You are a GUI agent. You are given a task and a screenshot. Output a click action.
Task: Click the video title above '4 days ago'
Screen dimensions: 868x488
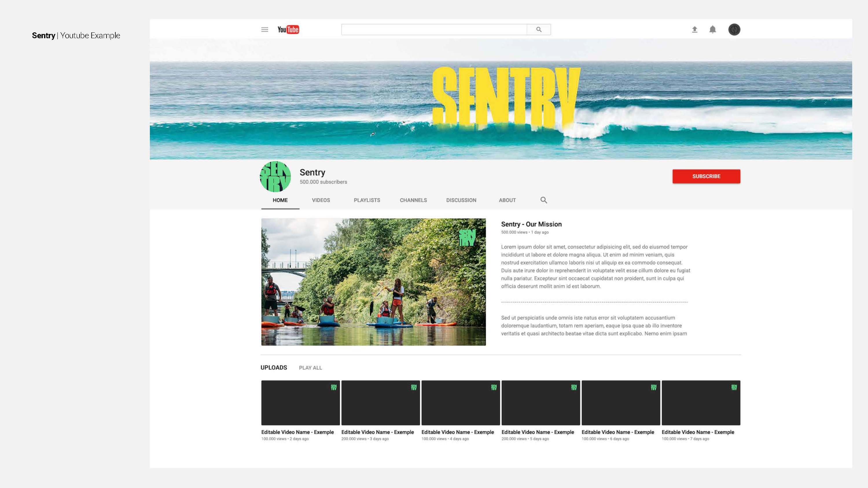(458, 432)
